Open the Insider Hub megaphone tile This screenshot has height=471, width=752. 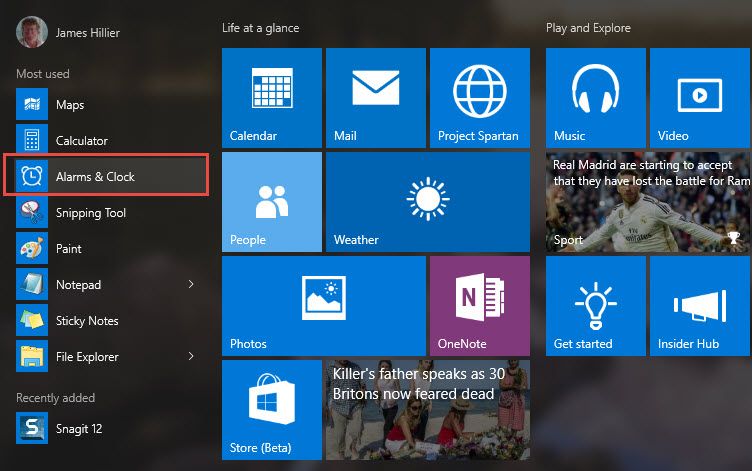pyautogui.click(x=700, y=306)
